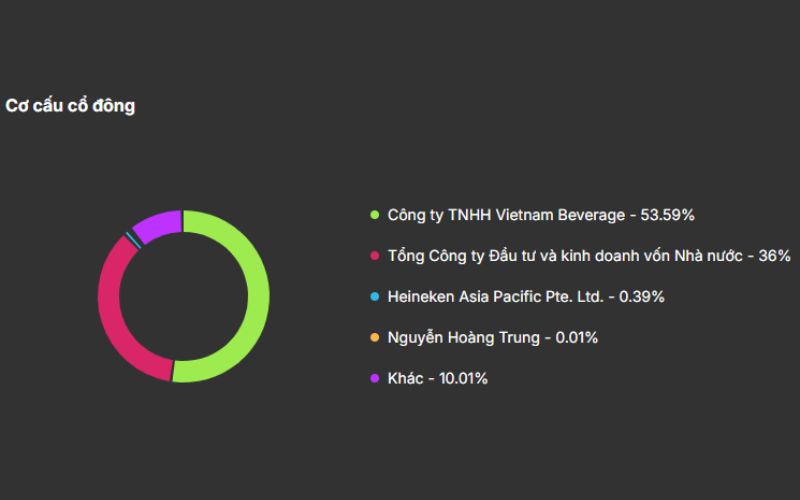Click the 0.39% percentage value
The width and height of the screenshot is (800, 500).
tap(642, 297)
